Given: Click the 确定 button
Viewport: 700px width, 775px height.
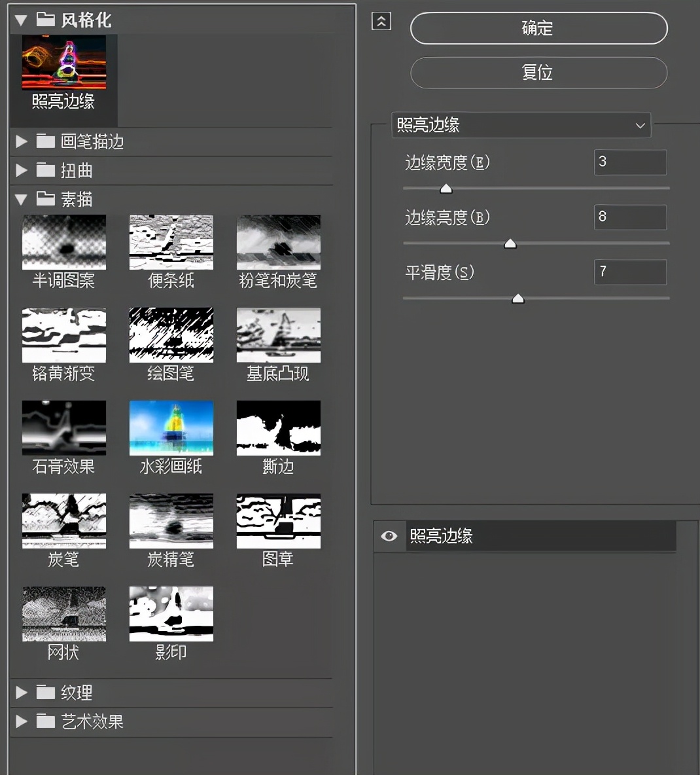Looking at the screenshot, I should click(538, 28).
